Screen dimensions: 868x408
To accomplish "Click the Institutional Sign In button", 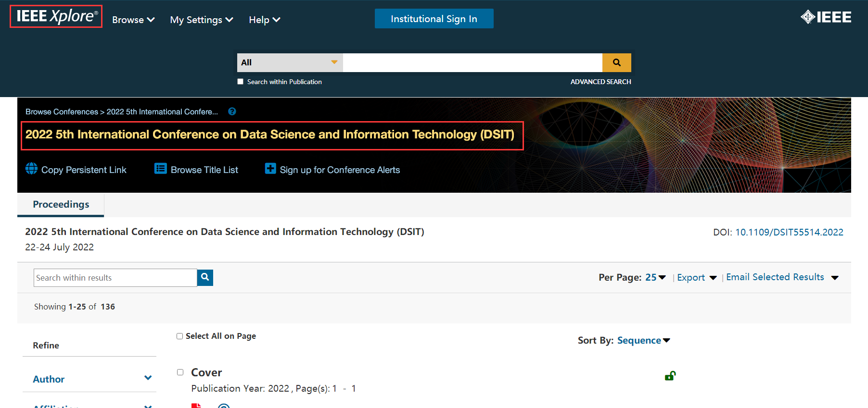I will pyautogui.click(x=434, y=19).
